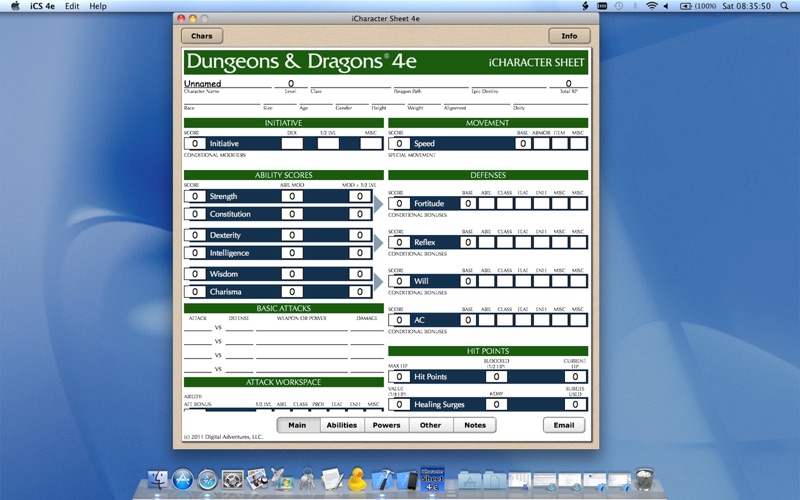Click the Healing Surges per-day box
Screen dimensions: 800x500
point(496,405)
